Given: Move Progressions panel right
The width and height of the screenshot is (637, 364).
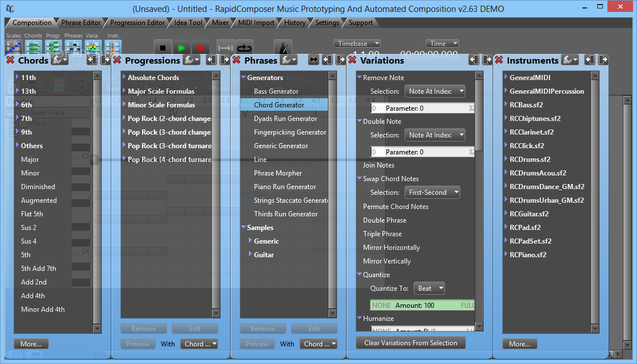Looking at the screenshot, I should [x=224, y=60].
